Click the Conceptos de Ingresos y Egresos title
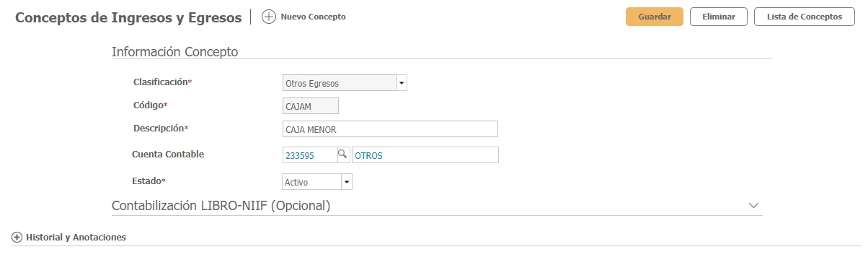Image resolution: width=868 pixels, height=265 pixels. pos(128,18)
